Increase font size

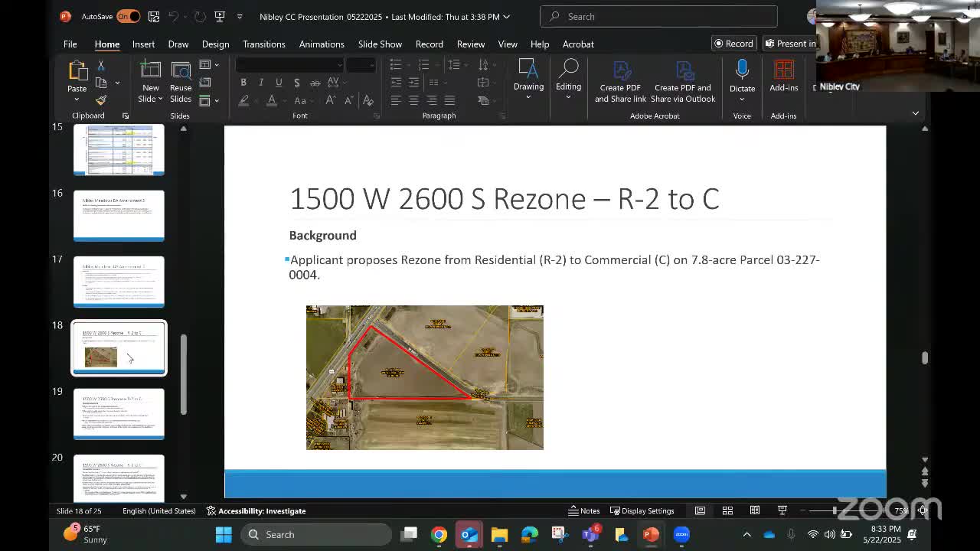(x=331, y=100)
